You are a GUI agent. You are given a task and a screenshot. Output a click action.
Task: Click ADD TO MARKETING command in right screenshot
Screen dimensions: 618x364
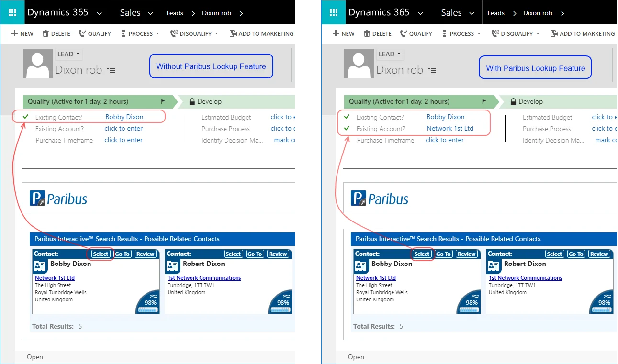[x=583, y=33]
